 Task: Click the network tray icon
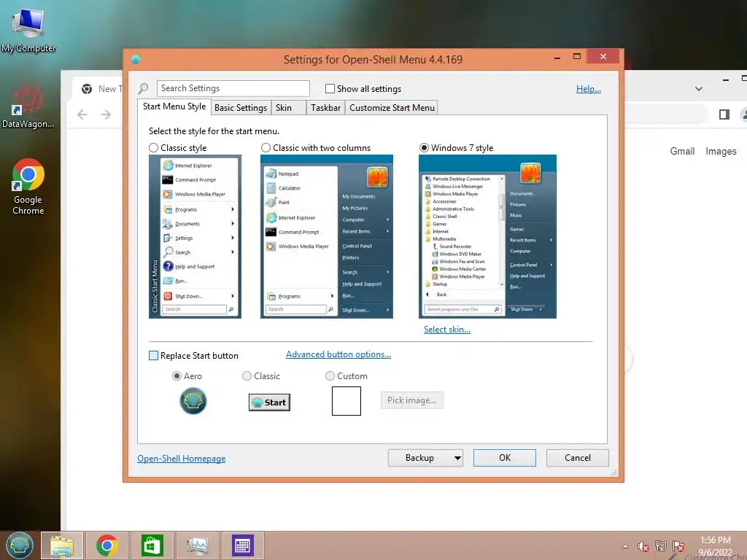660,546
